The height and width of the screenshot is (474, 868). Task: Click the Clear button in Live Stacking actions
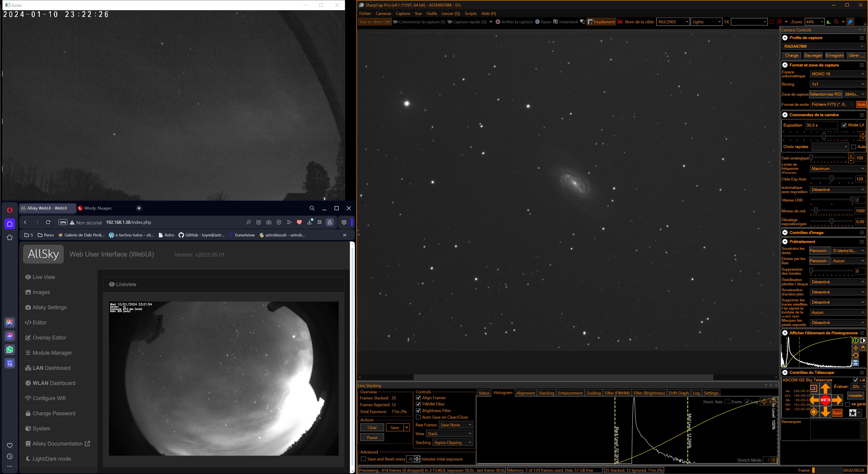tap(372, 427)
